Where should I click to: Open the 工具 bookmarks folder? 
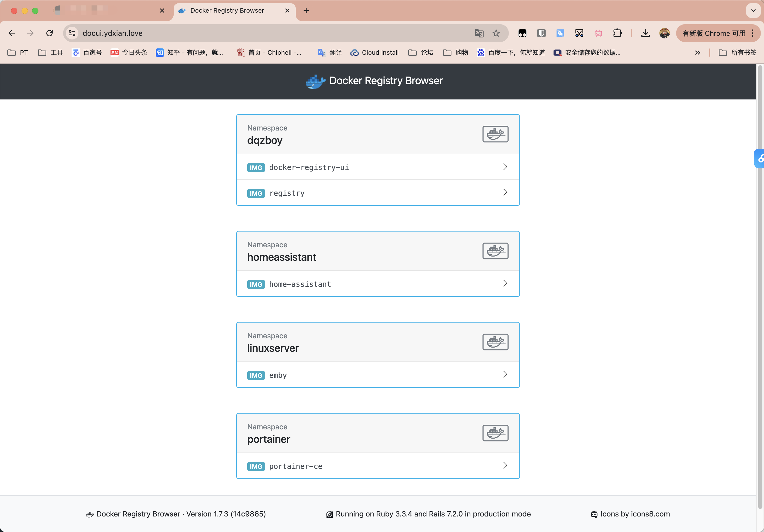[x=51, y=53]
